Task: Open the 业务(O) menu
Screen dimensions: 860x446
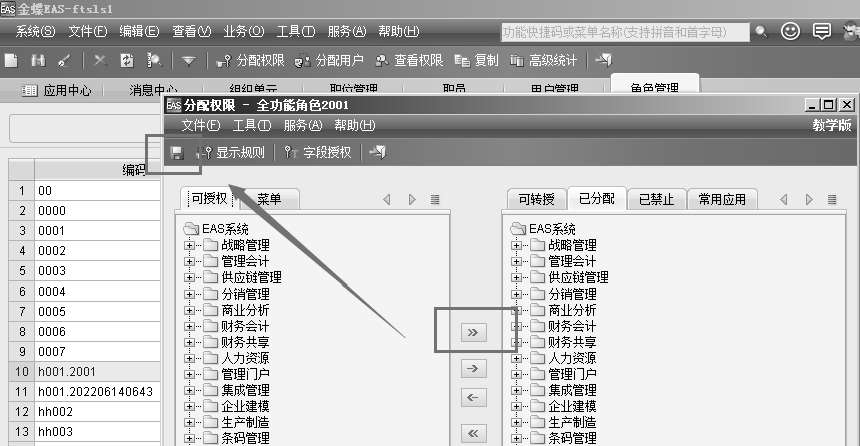Action: pyautogui.click(x=244, y=32)
